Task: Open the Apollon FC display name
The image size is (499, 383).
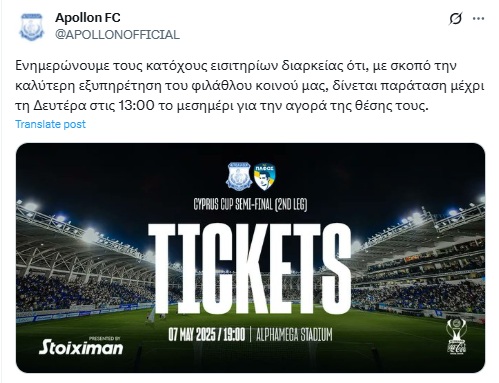Action: pyautogui.click(x=88, y=18)
